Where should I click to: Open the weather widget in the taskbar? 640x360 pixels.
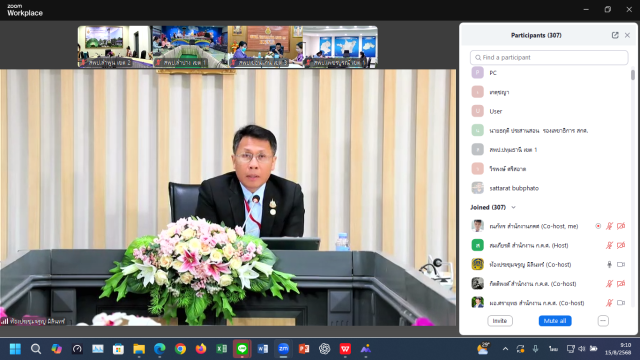[483, 349]
